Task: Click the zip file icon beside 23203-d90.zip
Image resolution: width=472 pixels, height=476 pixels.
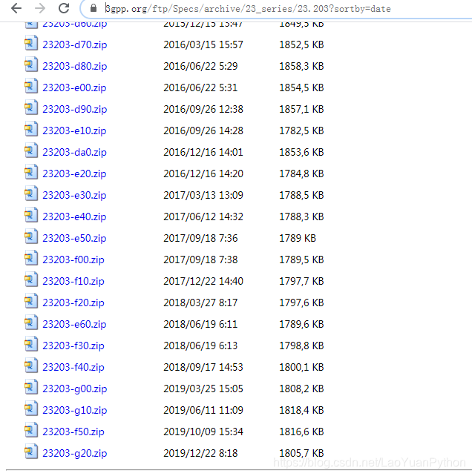Action: pyautogui.click(x=31, y=108)
